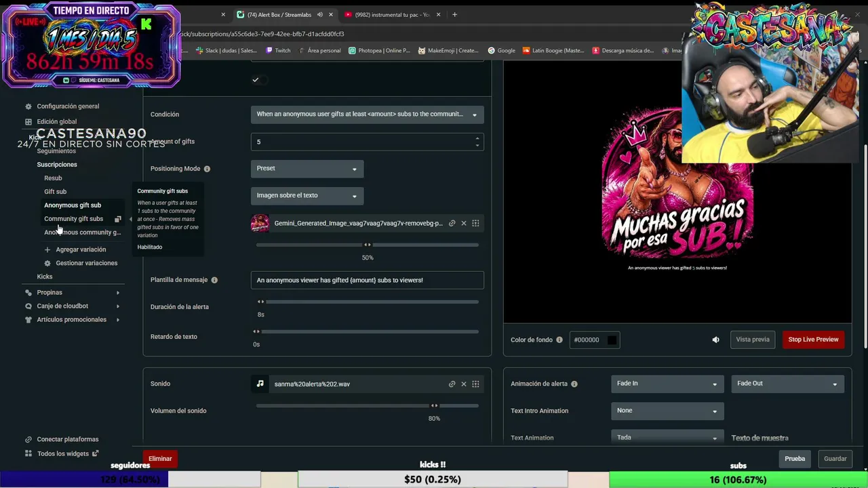Mute the preview speaker icon
Screen dimensions: 868x488
(x=715, y=340)
